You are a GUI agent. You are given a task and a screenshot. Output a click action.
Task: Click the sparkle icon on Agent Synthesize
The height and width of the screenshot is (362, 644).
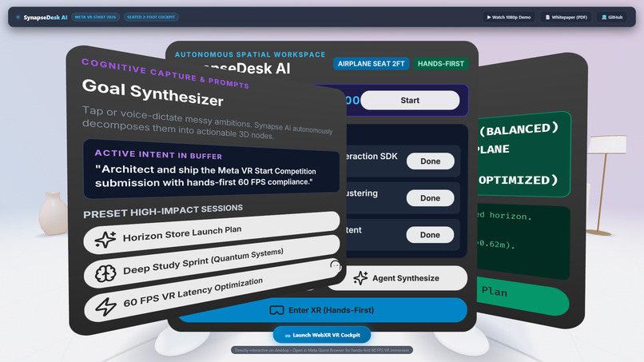[360, 278]
